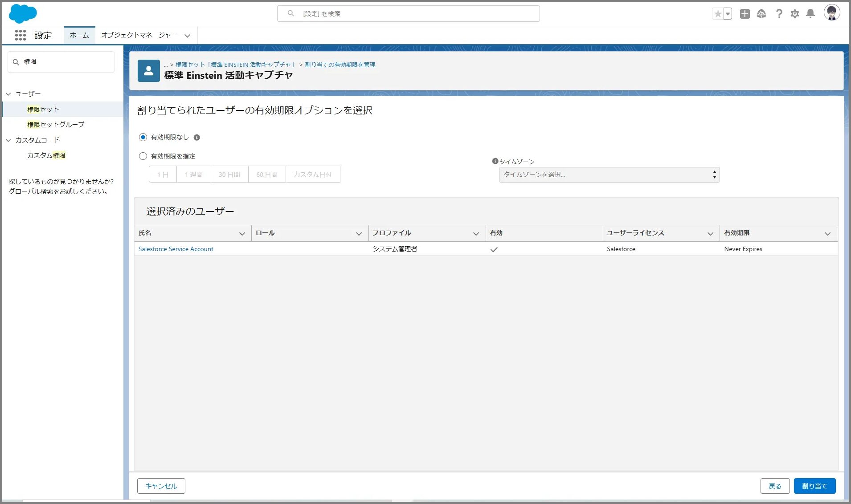851x504 pixels.
Task: Click the favorites star icon
Action: click(x=718, y=14)
